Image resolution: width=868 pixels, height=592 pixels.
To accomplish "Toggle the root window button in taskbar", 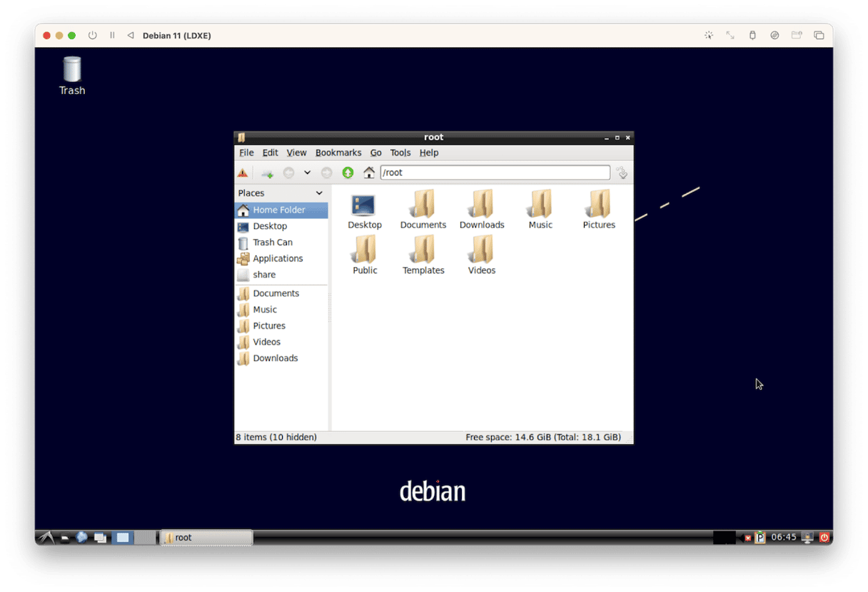I will 206,537.
